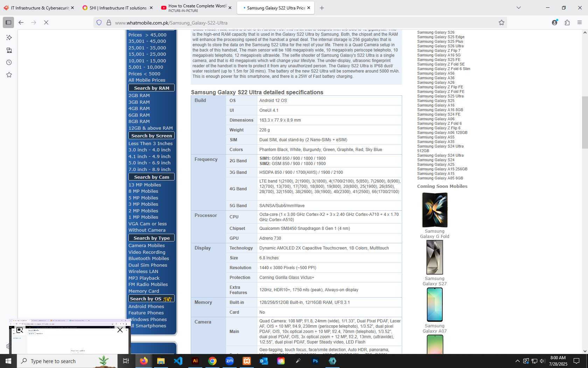Screen dimensions: 588x368
Task: Open the Samsung Galaxy S25 Edge link
Action: tap(441, 37)
